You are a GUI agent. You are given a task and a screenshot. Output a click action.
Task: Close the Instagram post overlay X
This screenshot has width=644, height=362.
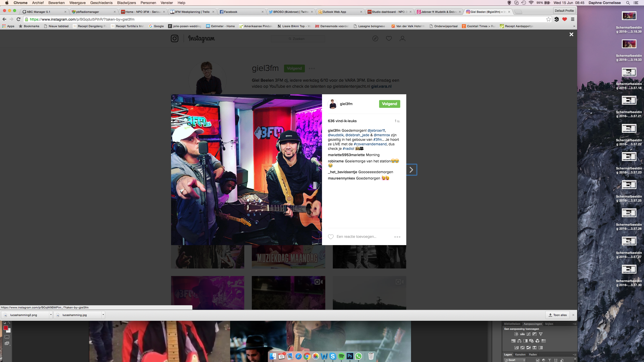click(x=571, y=34)
